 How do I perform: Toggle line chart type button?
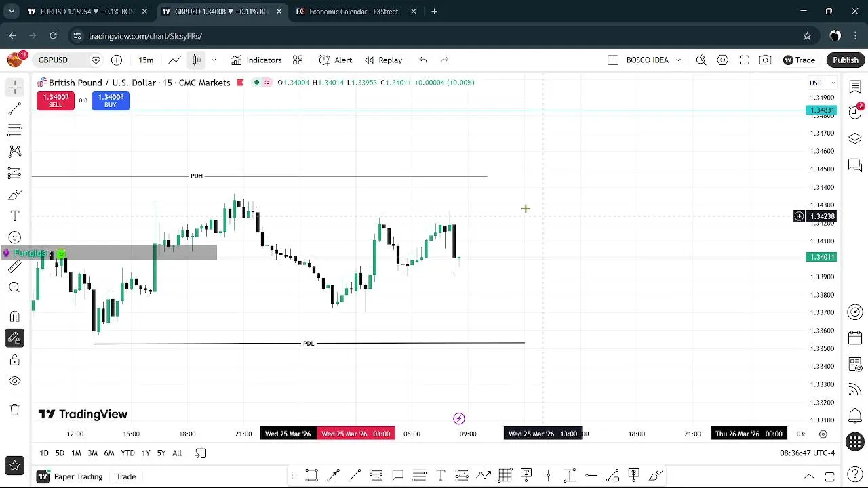point(175,60)
